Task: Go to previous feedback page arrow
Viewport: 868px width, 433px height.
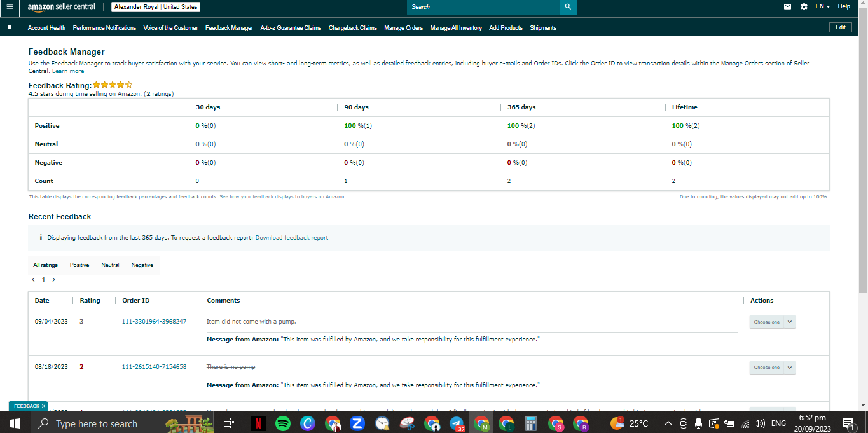Action: (x=33, y=280)
